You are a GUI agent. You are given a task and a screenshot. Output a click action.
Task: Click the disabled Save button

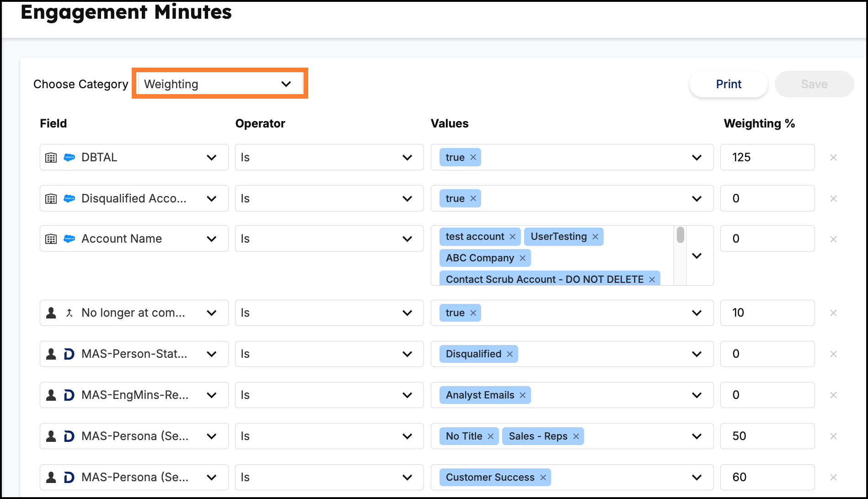[814, 84]
